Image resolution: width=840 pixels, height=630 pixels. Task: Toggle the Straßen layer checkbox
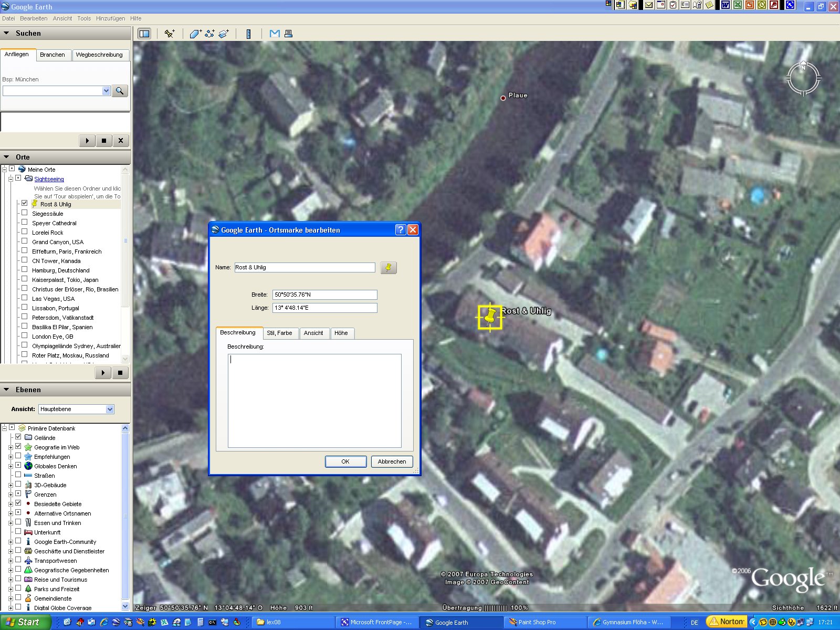tap(18, 475)
